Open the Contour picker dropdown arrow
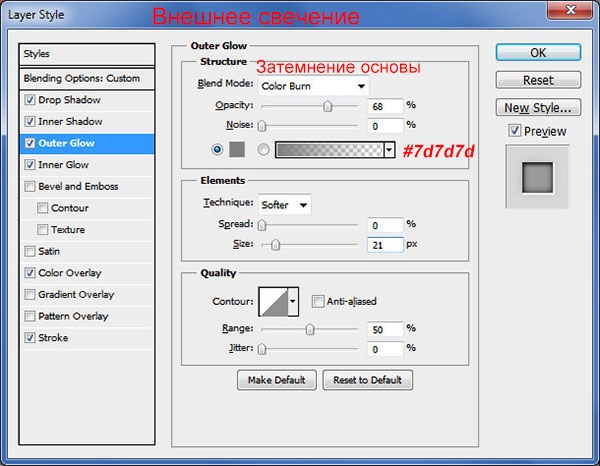The image size is (600, 466). [293, 301]
